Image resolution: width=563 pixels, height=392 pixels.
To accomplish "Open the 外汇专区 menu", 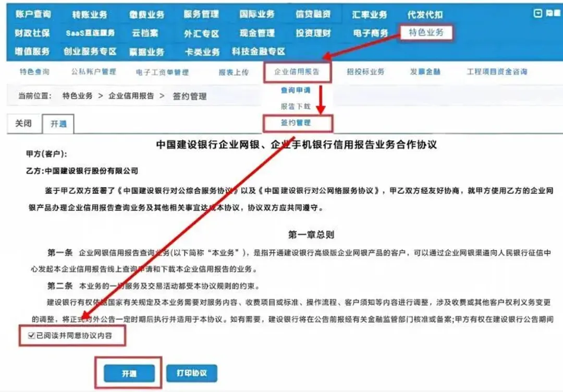I will pos(201,33).
